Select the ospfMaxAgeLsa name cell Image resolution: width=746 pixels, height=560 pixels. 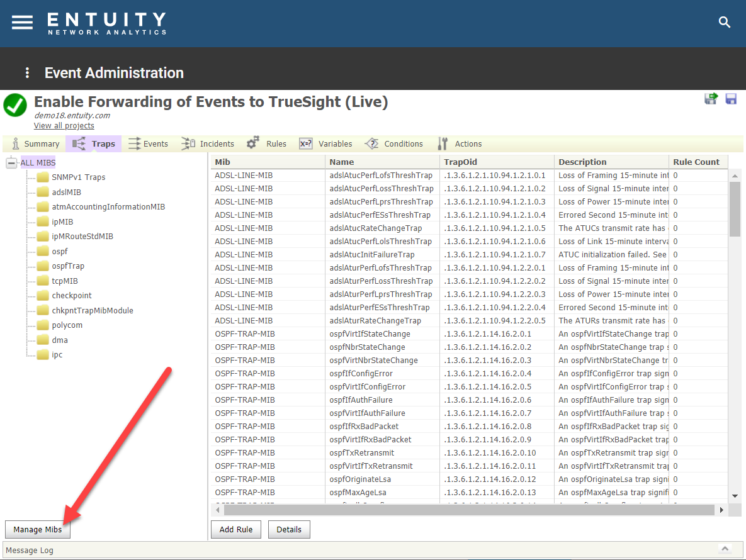tap(383, 493)
